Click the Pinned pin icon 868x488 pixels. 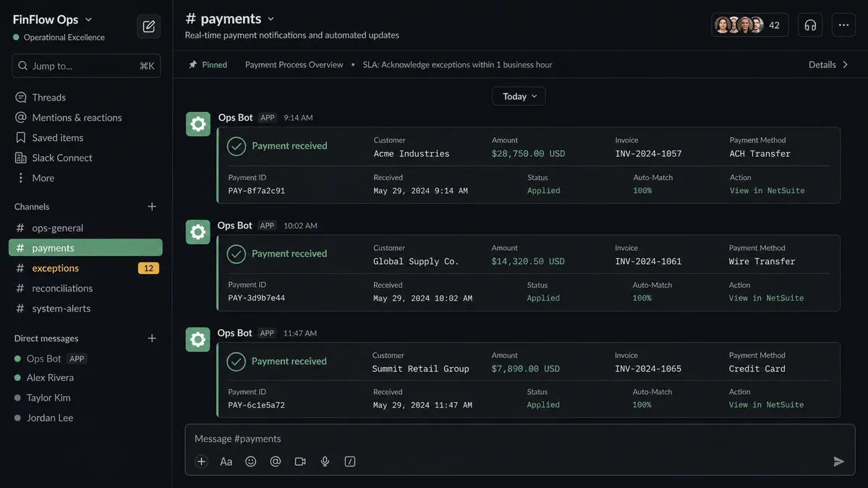(193, 64)
